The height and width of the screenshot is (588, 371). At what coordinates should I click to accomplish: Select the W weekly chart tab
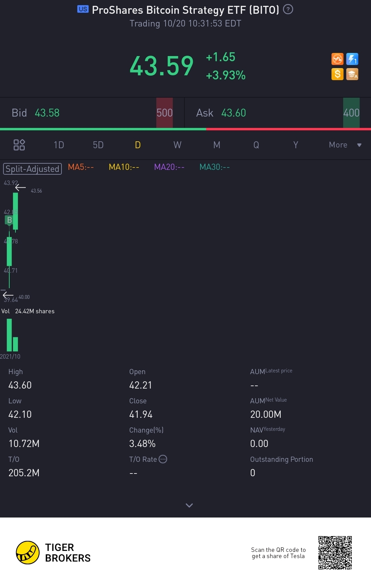pyautogui.click(x=177, y=145)
